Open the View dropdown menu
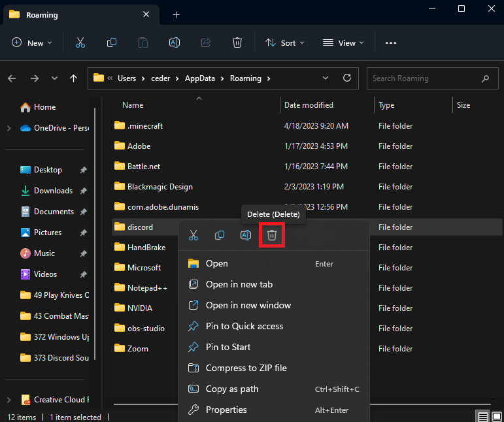The height and width of the screenshot is (422, 504). click(342, 43)
